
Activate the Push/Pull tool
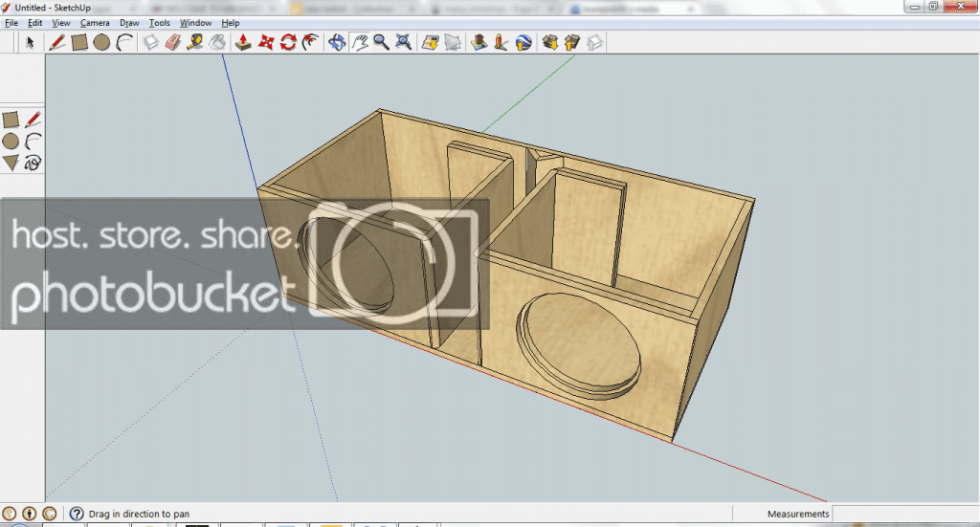(x=243, y=42)
